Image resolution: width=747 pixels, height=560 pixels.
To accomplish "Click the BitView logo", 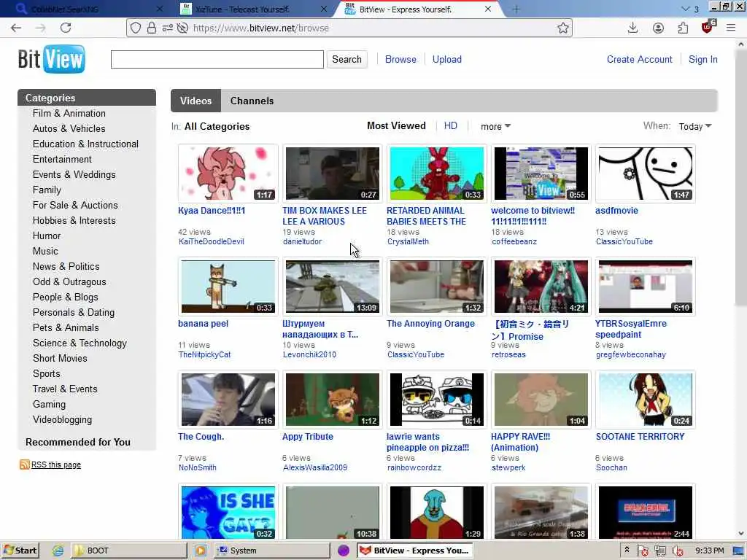I will coord(52,59).
